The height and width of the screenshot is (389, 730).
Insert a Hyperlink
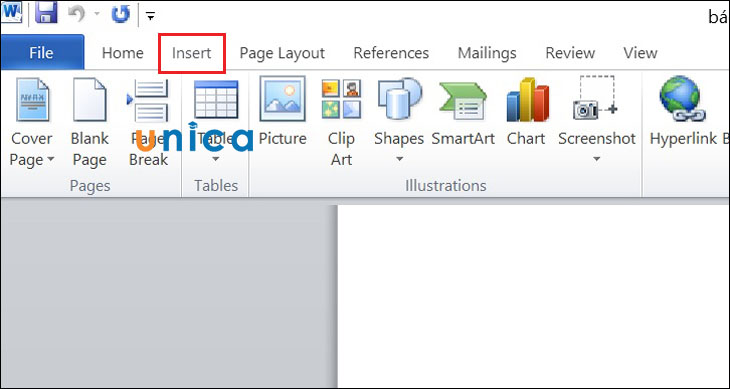coord(683,112)
